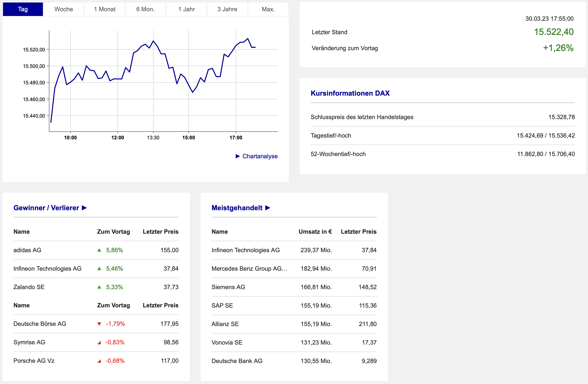The width and height of the screenshot is (588, 384).
Task: Select the 1 Monat chart tab
Action: (105, 9)
